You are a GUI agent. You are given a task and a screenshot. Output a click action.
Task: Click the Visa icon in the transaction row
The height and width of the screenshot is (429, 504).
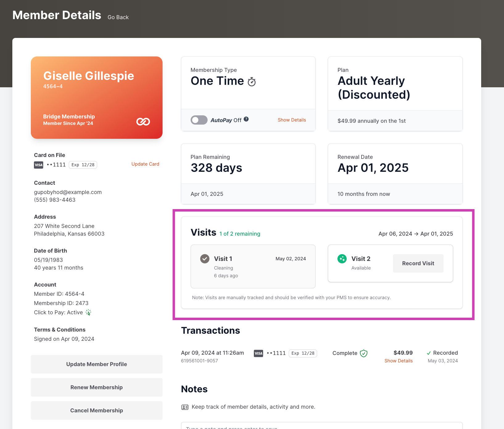coord(258,353)
